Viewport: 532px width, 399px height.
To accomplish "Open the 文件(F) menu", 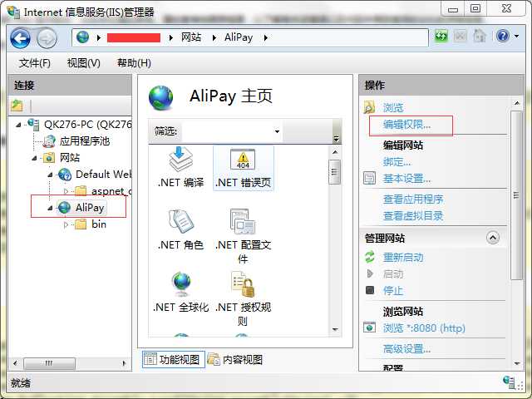I will 35,63.
